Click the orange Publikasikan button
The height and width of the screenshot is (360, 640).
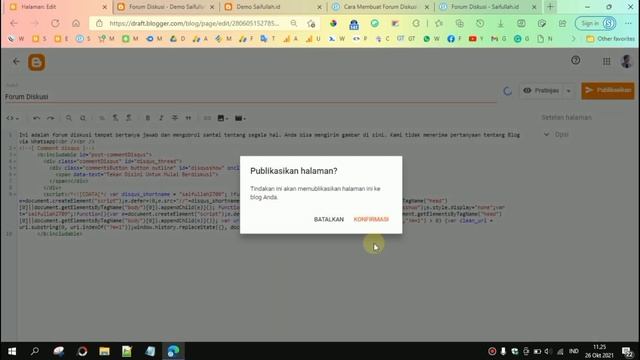608,90
